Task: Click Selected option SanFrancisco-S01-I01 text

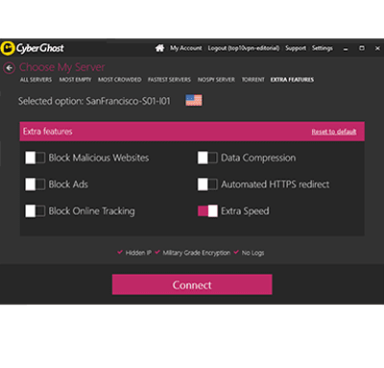Action: point(94,101)
